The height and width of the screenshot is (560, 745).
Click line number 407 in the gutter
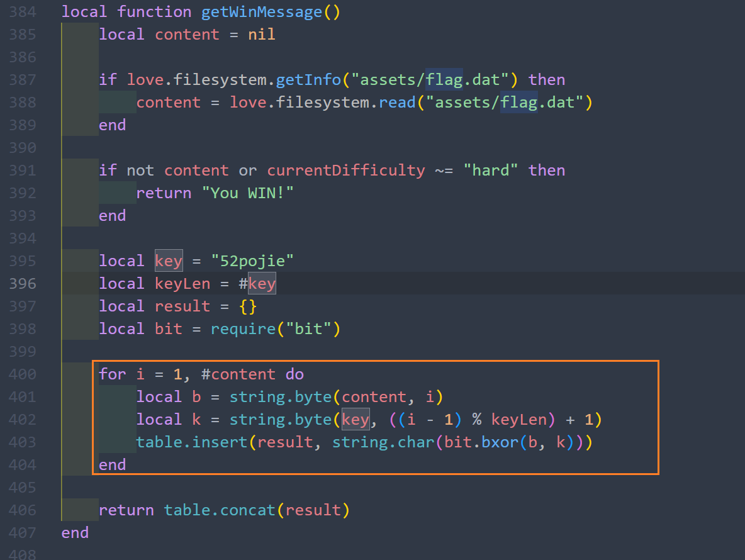tap(23, 533)
